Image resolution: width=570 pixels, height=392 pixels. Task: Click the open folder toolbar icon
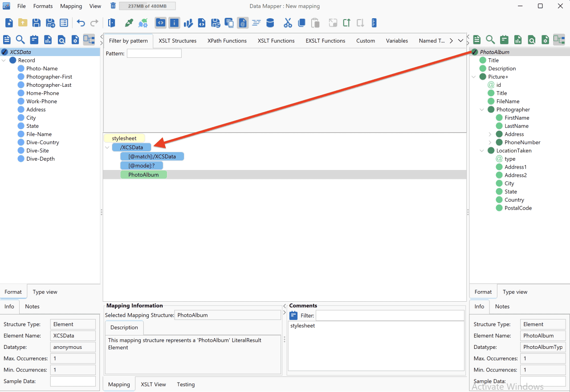click(x=23, y=23)
